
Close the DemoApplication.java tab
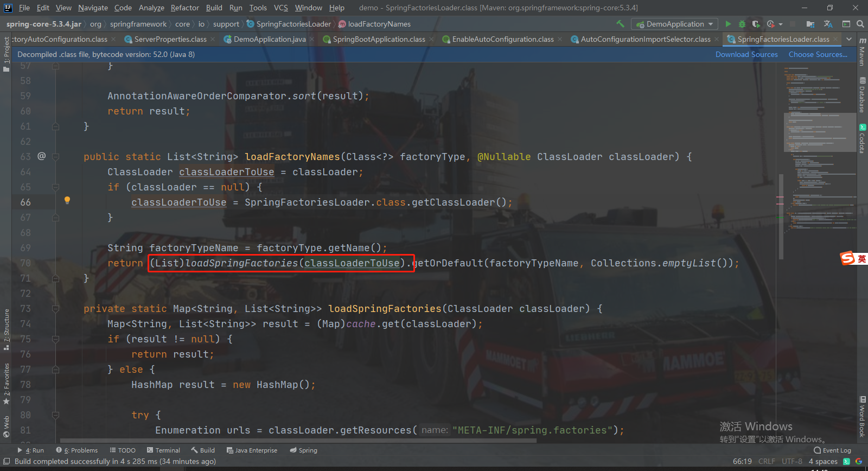[312, 39]
